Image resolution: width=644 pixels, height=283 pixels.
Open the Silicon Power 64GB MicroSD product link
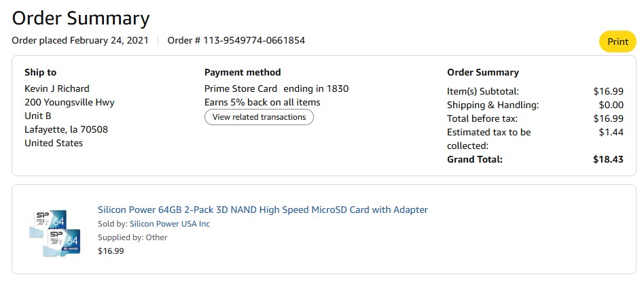tap(262, 210)
